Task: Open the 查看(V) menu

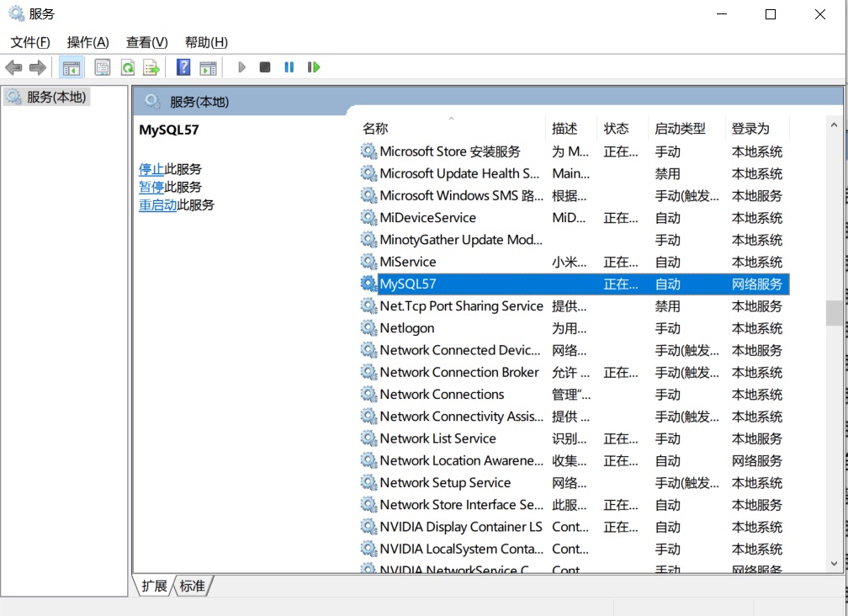Action: pos(146,42)
